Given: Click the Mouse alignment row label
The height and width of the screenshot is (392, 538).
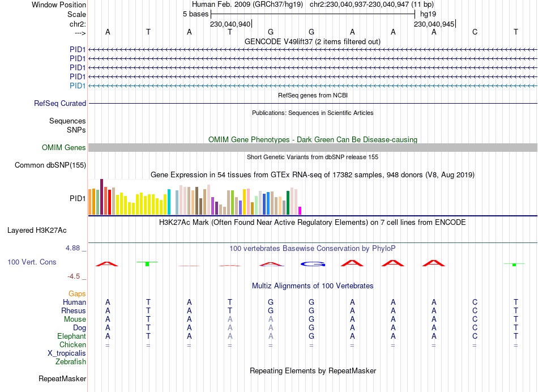Looking at the screenshot, I should (75, 319).
